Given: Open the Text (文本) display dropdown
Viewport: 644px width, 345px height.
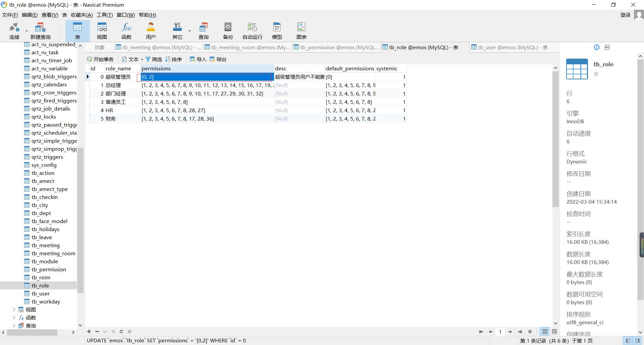Looking at the screenshot, I should (132, 59).
